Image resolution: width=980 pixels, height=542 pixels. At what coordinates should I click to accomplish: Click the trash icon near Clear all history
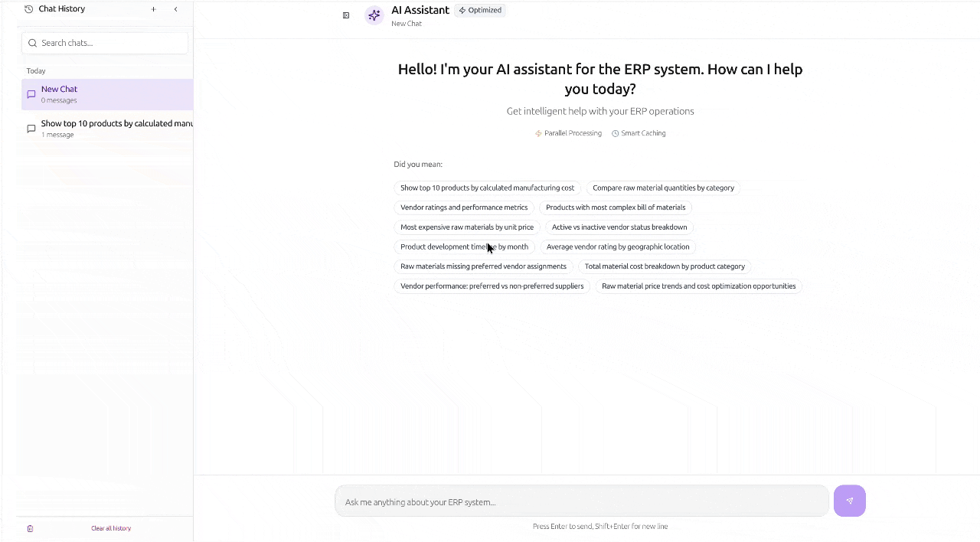[x=30, y=528]
